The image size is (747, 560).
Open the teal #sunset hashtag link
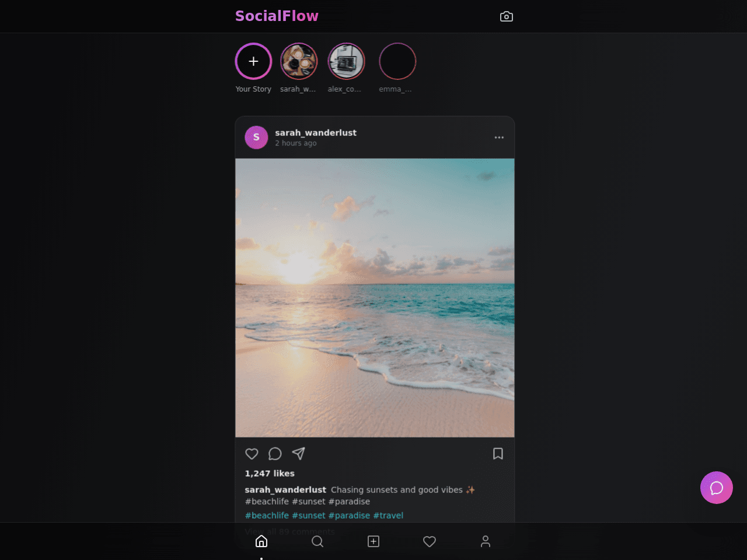[309, 516]
